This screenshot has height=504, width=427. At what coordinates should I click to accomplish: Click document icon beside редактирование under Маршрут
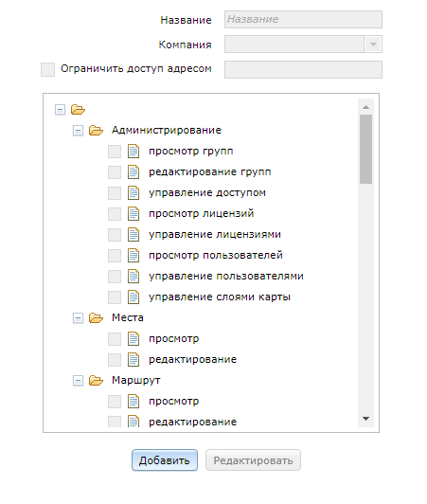133,422
